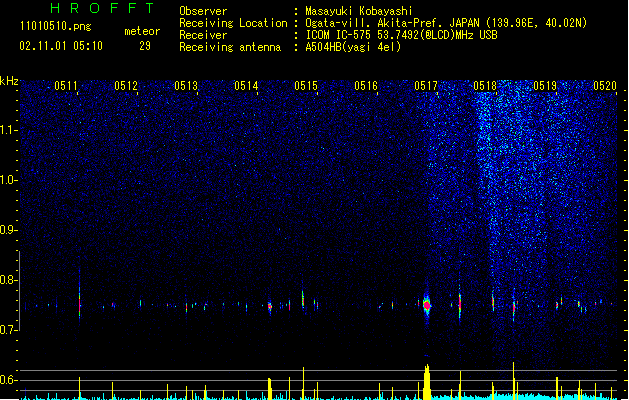Click the 0520 time marker

point(605,86)
